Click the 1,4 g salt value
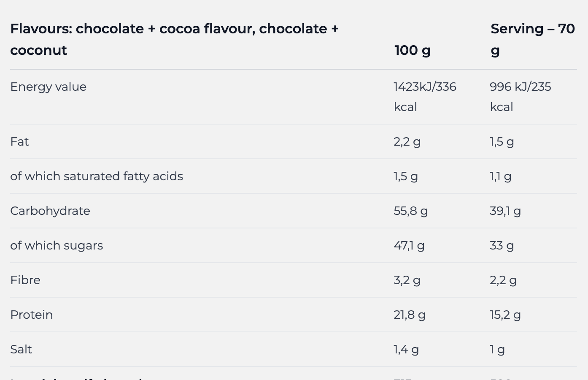This screenshot has width=588, height=380. coord(406,349)
